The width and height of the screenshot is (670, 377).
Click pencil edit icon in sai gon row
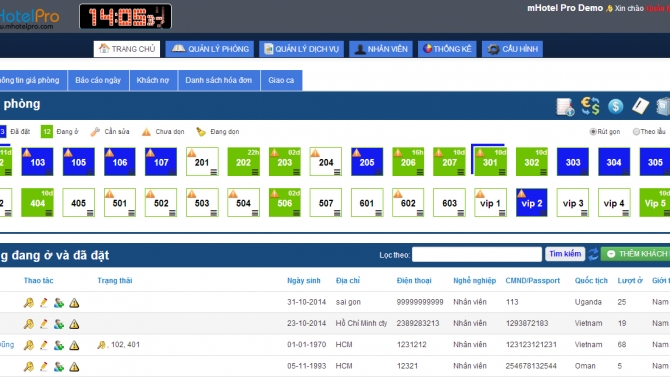(x=44, y=303)
